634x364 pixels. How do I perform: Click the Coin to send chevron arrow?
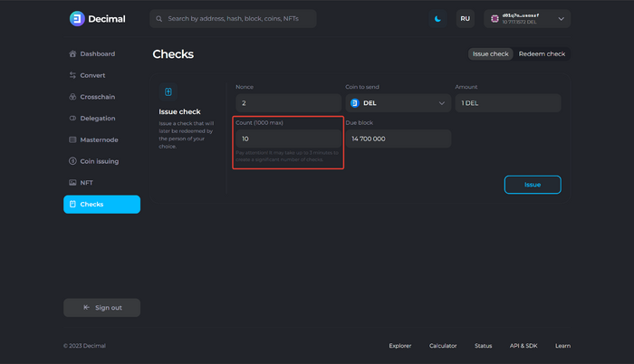[x=442, y=103]
